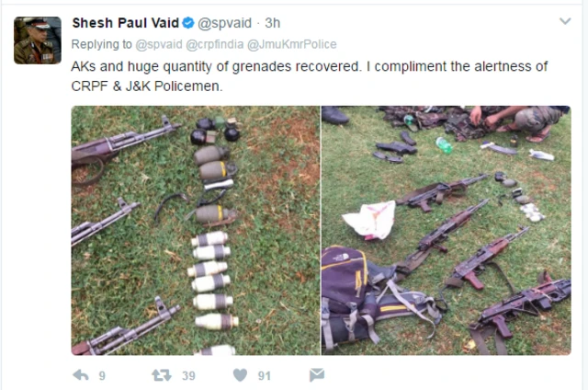
Task: Retweet this post using the retweet icon
Action: click(162, 375)
